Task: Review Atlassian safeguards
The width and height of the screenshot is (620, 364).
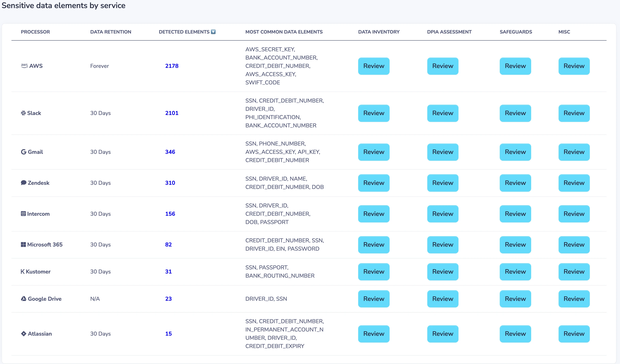Action: (515, 334)
